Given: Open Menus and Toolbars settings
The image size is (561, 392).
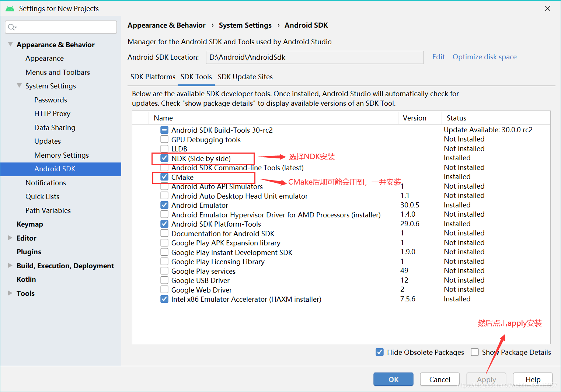Looking at the screenshot, I should click(58, 72).
